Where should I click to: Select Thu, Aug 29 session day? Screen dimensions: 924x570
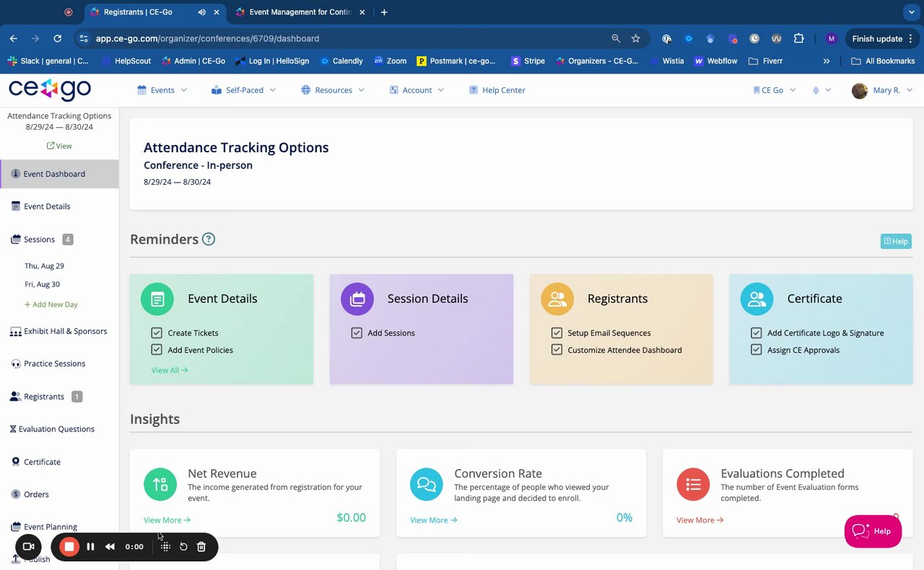44,266
